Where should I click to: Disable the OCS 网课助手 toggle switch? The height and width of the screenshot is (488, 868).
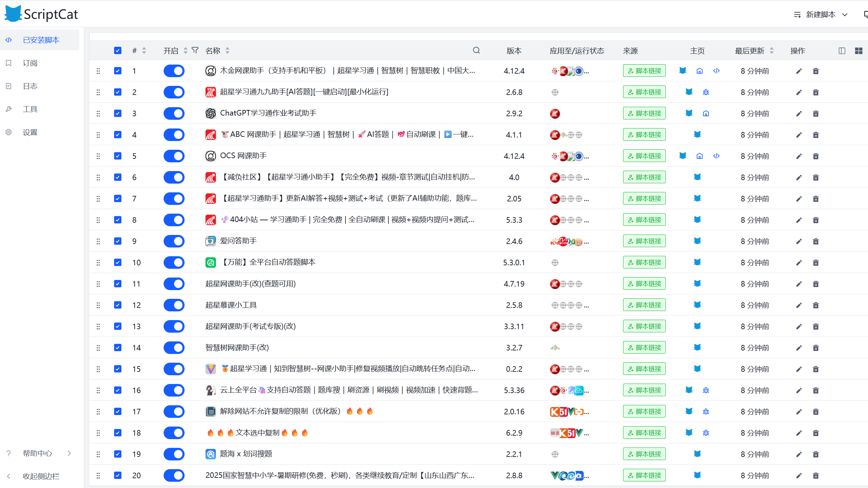(174, 156)
